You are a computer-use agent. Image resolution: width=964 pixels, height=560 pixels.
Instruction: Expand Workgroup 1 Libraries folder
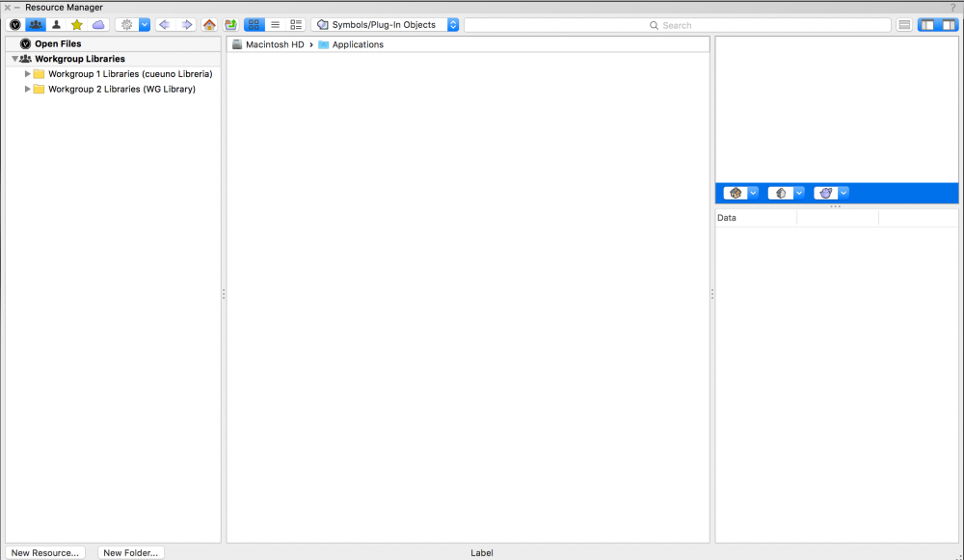(x=28, y=74)
